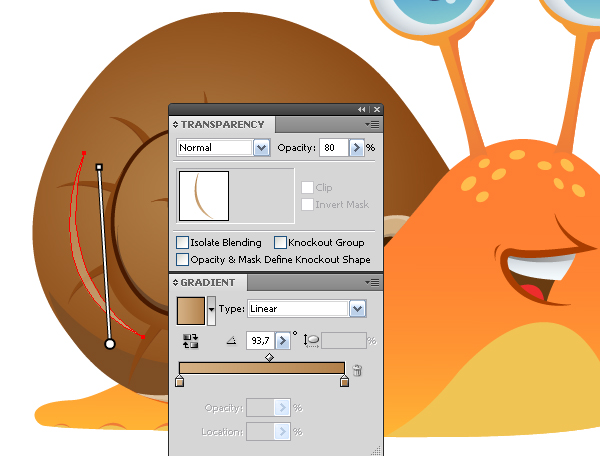Cycle Transparency panel display with the double-arrow

175,125
